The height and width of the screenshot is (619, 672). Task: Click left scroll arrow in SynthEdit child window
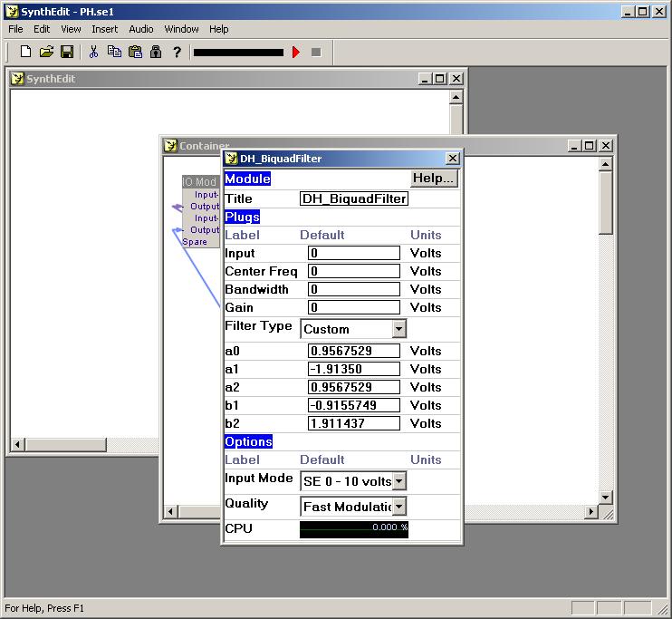tap(17, 444)
